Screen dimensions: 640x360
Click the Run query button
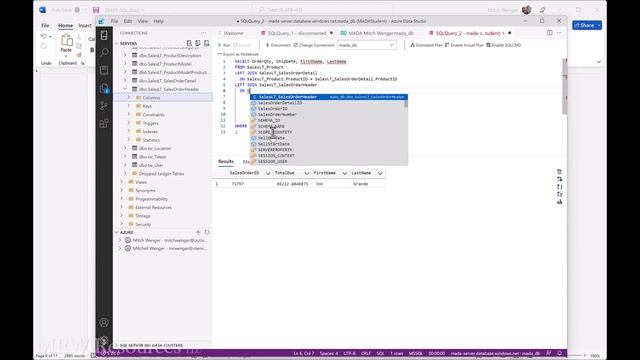click(x=224, y=45)
